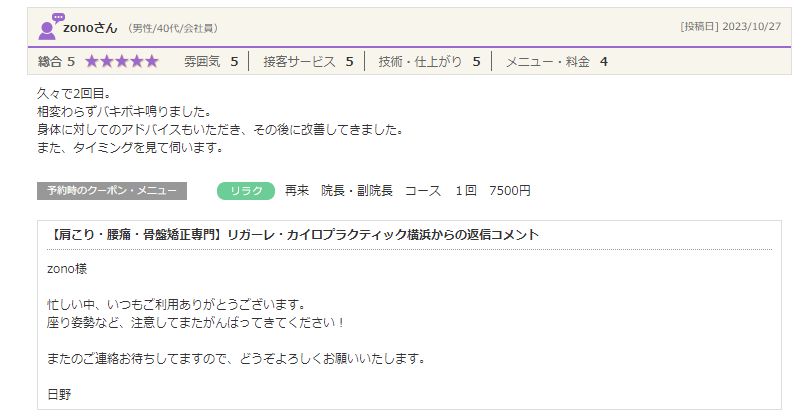Viewport: 808px width, 419px height.
Task: Click the line 相変わらずバキボキ鳴りました。
Action: coord(124,111)
